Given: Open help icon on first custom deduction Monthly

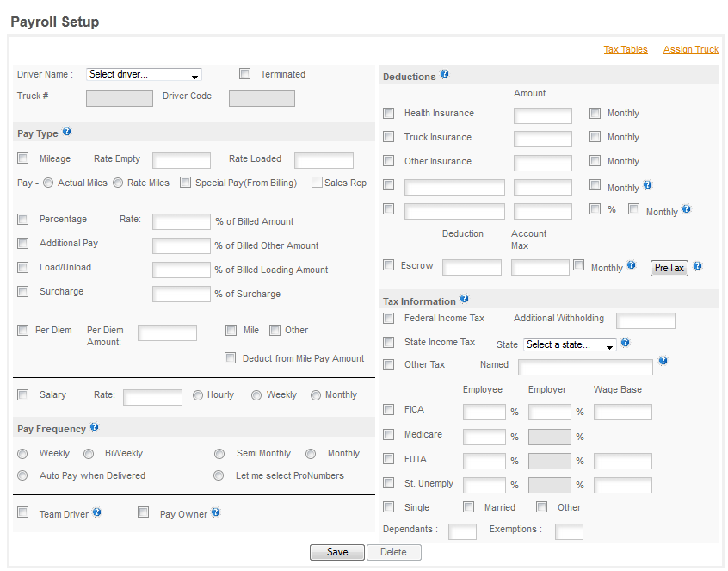Looking at the screenshot, I should [648, 185].
